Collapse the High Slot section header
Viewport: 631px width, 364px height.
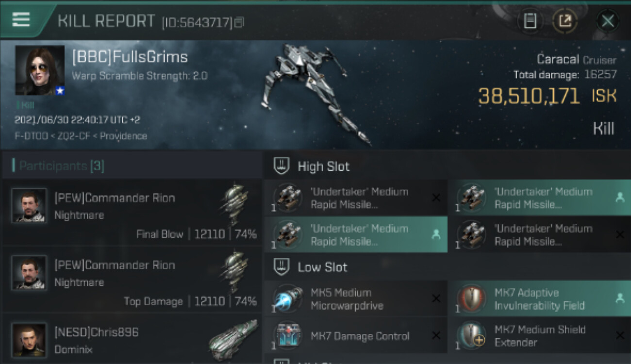447,166
